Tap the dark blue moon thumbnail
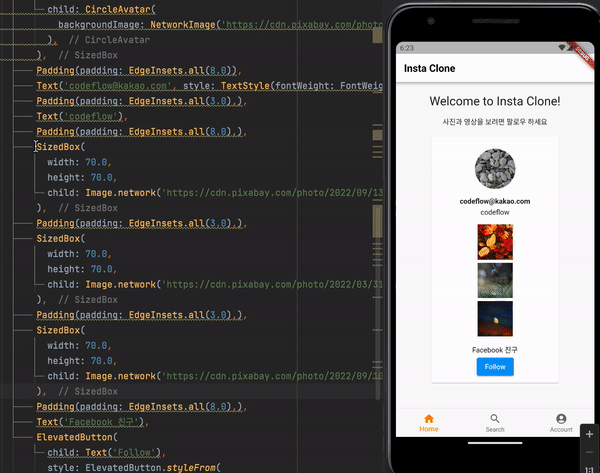This screenshot has width=600, height=473. coord(495,318)
